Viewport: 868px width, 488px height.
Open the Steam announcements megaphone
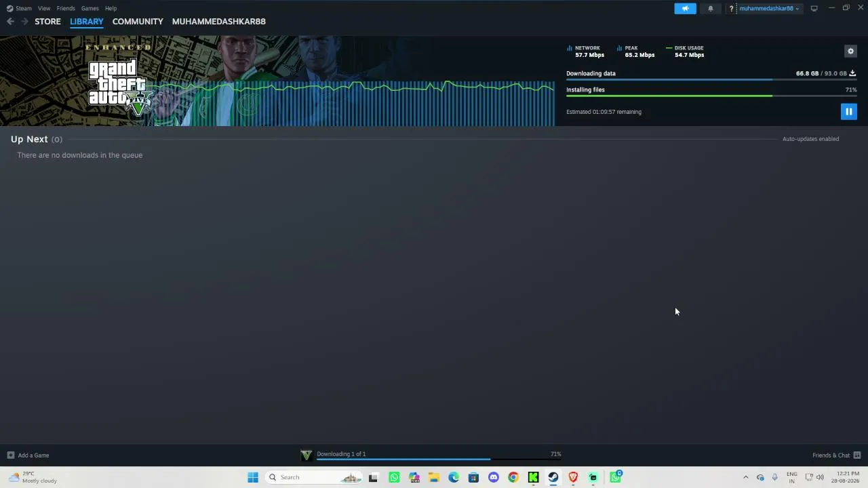685,8
